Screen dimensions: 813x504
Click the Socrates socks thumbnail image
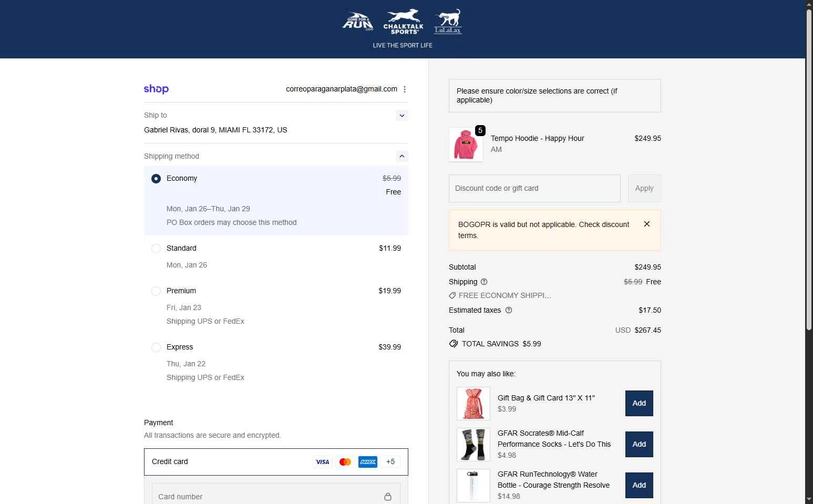click(x=474, y=445)
